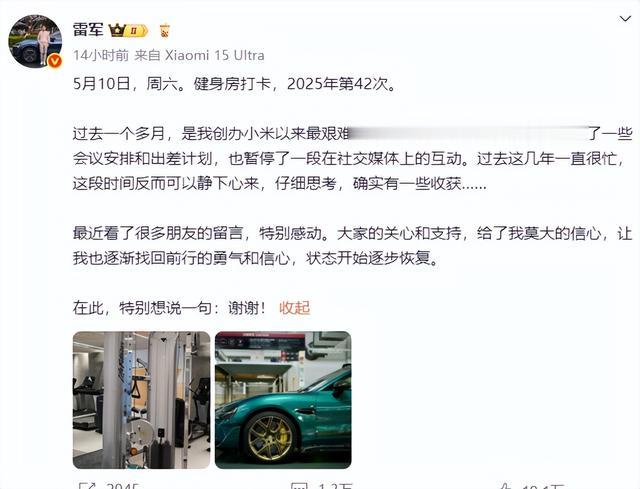Click the bubble tea cup badge icon

(164, 31)
